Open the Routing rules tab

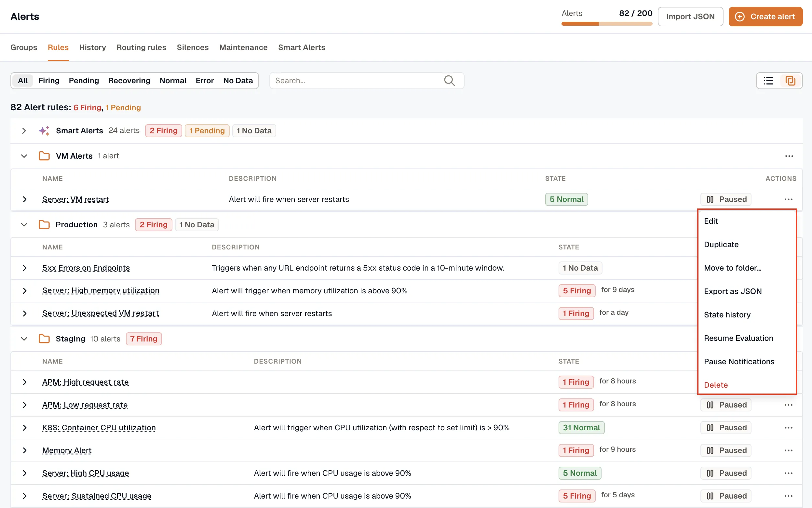coord(141,47)
